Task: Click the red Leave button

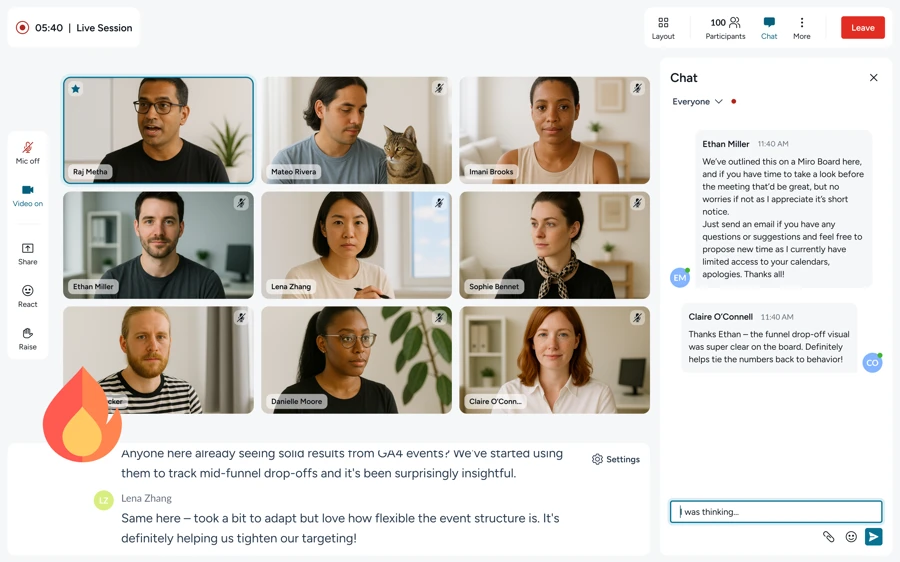Action: tap(862, 28)
